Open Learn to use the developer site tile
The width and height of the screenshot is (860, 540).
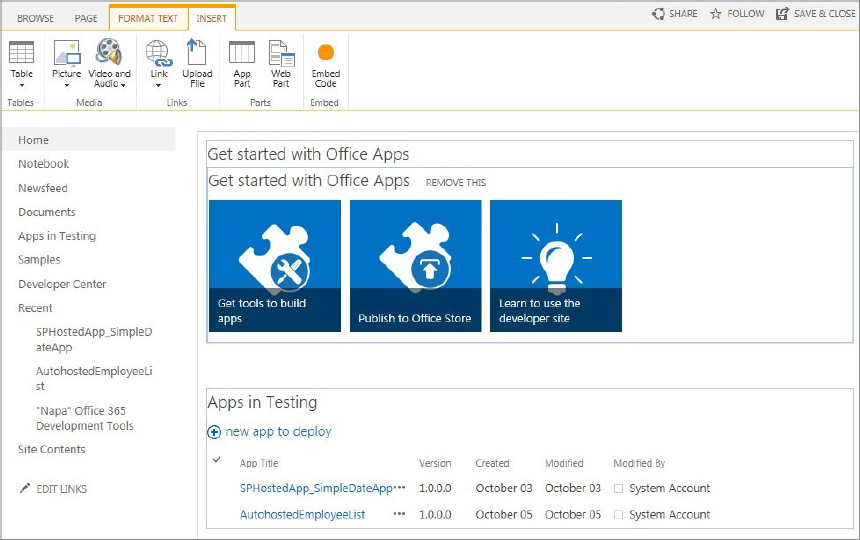point(556,266)
